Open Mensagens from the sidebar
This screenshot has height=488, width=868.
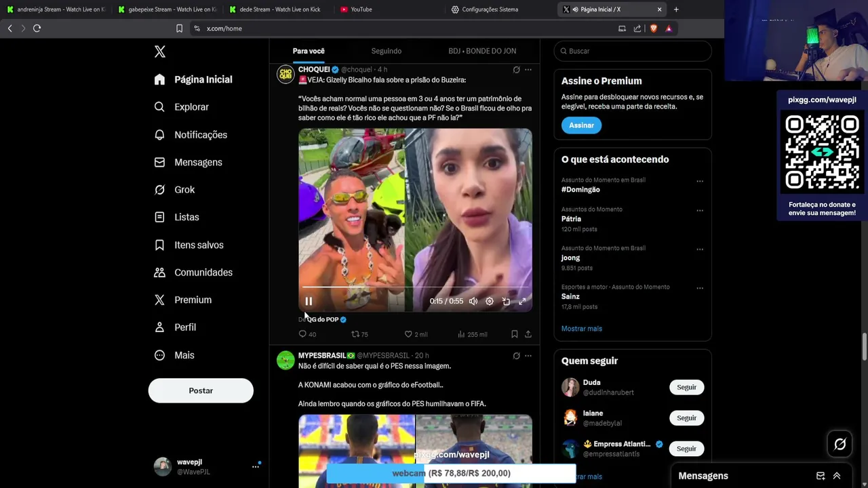[x=189, y=162]
